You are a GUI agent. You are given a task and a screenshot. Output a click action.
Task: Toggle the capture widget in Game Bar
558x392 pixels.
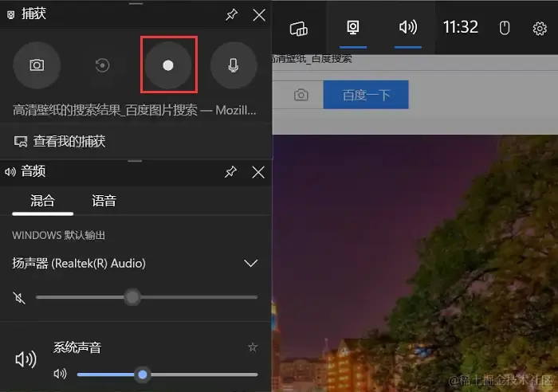click(x=353, y=28)
